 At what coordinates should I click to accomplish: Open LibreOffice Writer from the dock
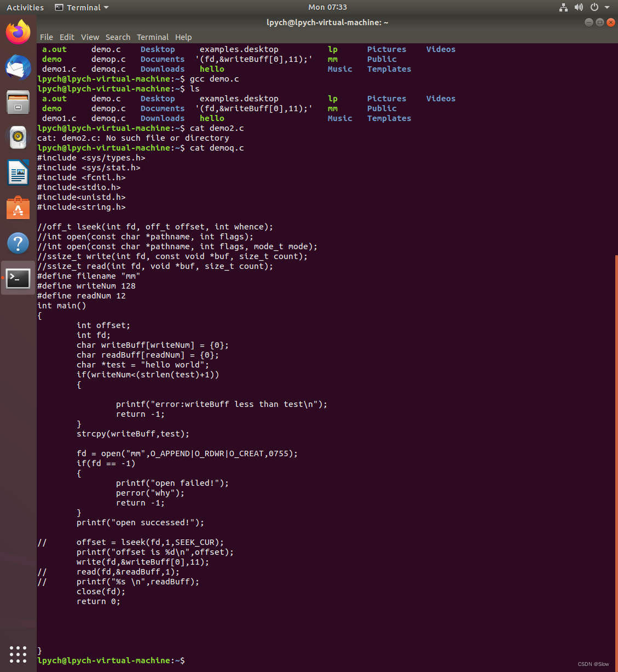(18, 173)
